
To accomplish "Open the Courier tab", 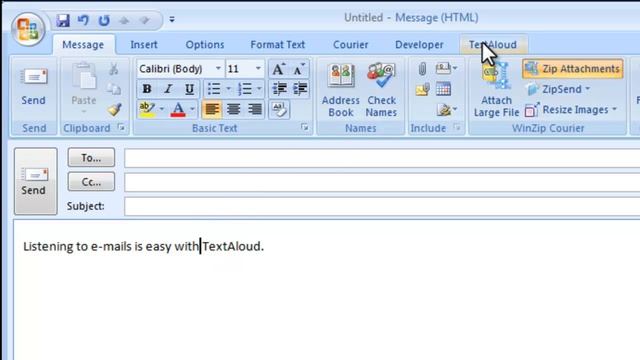I will tap(351, 44).
